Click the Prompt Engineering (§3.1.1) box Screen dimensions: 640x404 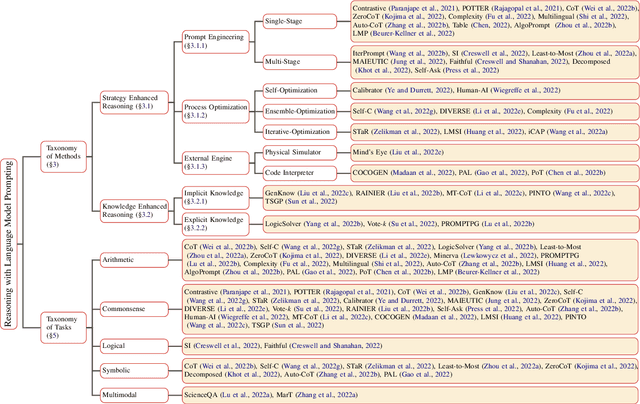211,39
